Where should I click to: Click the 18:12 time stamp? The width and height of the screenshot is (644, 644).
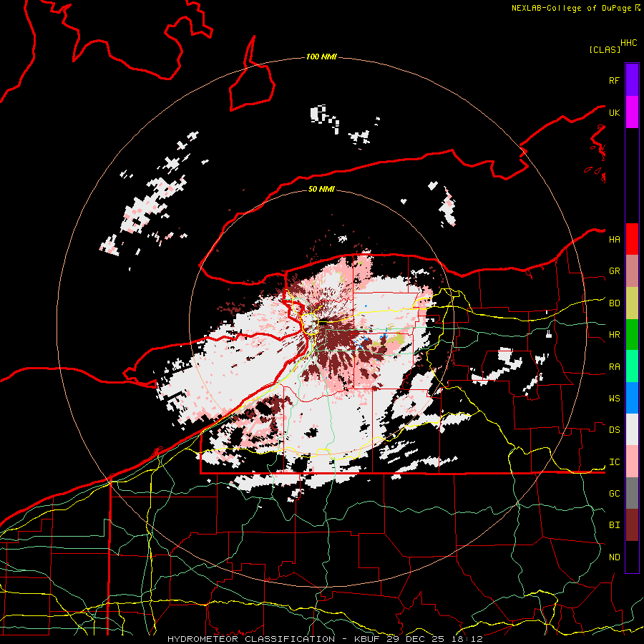[468, 639]
